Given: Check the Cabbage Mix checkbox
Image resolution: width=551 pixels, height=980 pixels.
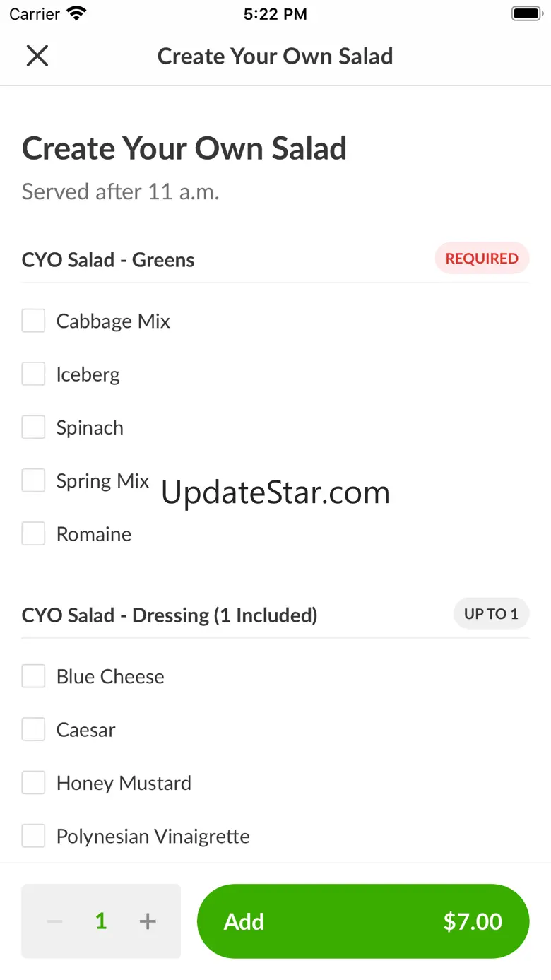Looking at the screenshot, I should (33, 321).
